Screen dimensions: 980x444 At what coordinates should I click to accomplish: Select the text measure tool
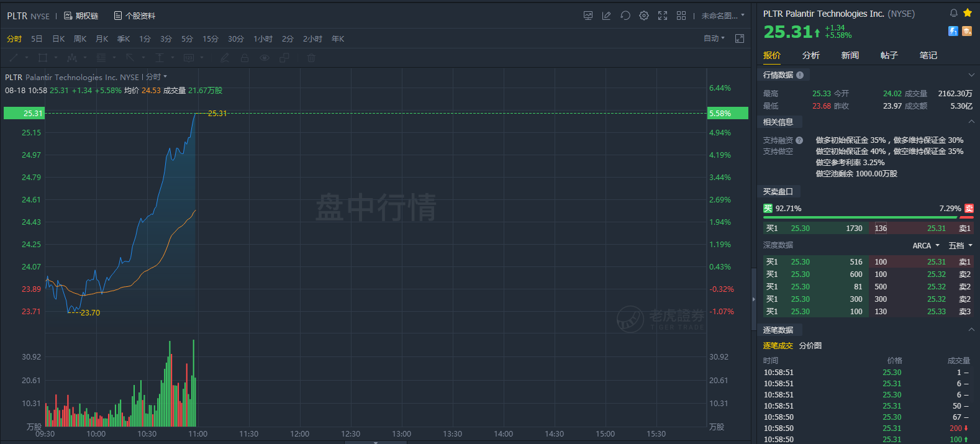click(x=160, y=58)
